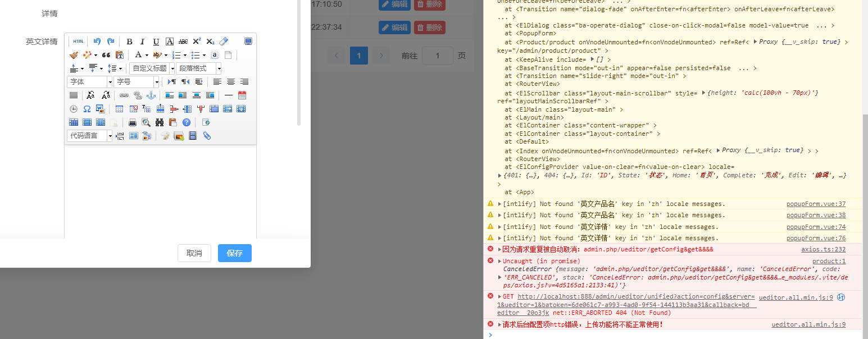Undo the last edit in the editor

click(97, 42)
